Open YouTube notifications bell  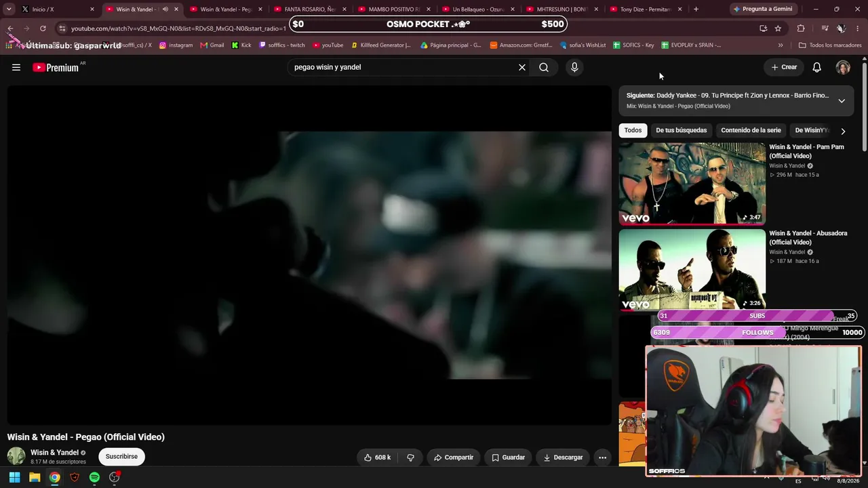817,67
